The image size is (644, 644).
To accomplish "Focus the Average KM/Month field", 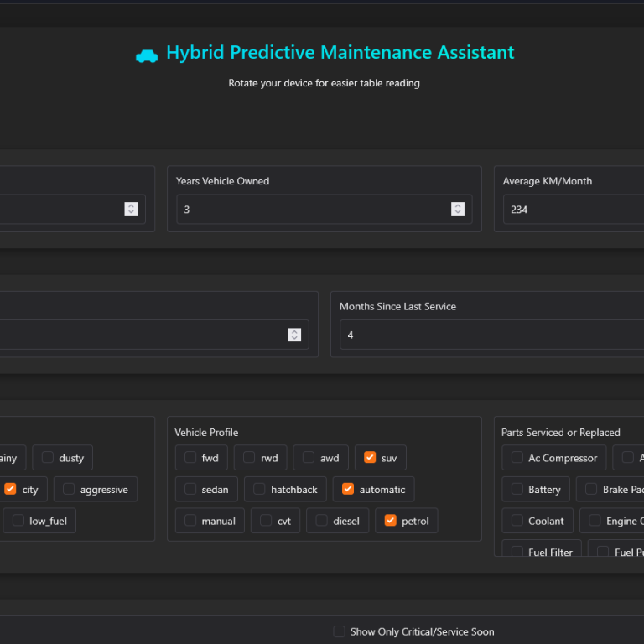I will coord(570,210).
